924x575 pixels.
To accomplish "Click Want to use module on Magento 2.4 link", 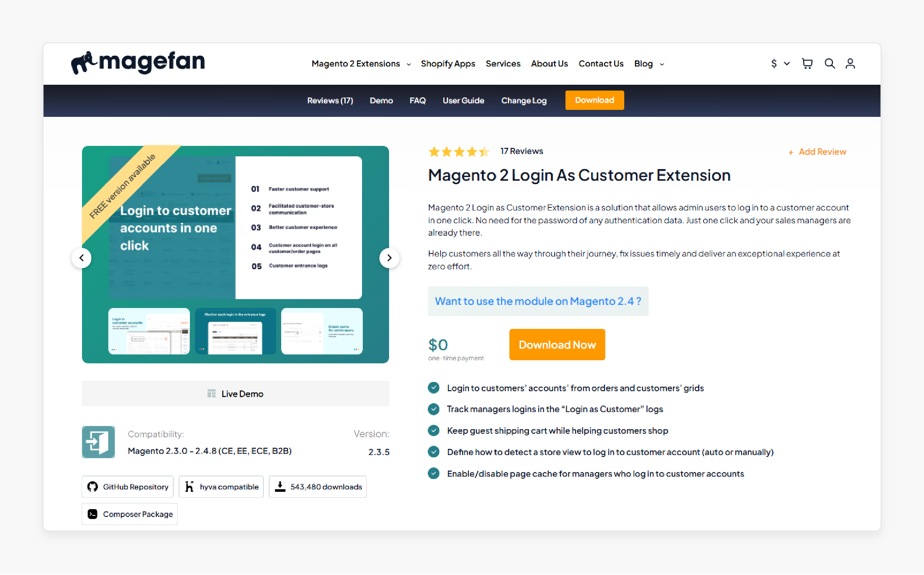I will point(538,301).
